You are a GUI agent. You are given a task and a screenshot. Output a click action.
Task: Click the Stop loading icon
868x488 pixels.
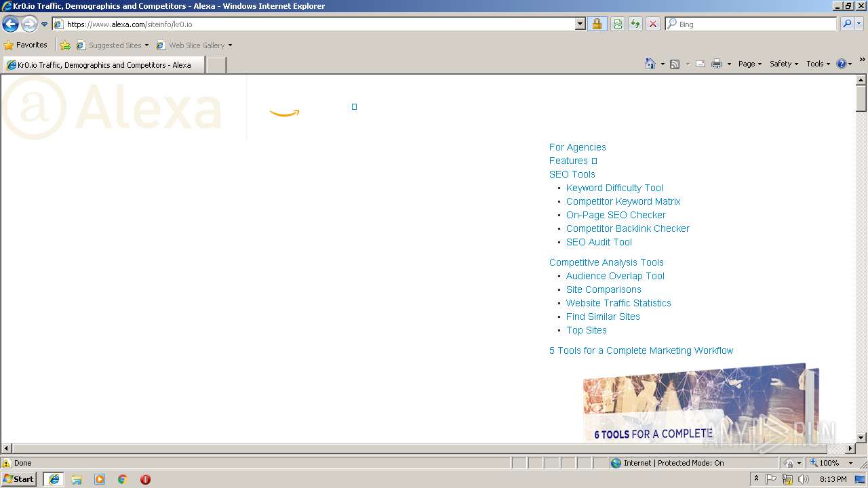(652, 24)
